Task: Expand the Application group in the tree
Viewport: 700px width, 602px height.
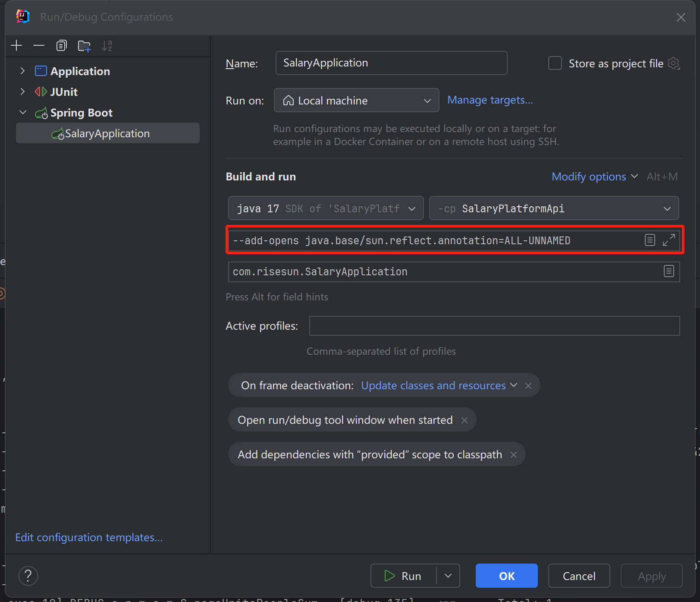Action: (22, 71)
